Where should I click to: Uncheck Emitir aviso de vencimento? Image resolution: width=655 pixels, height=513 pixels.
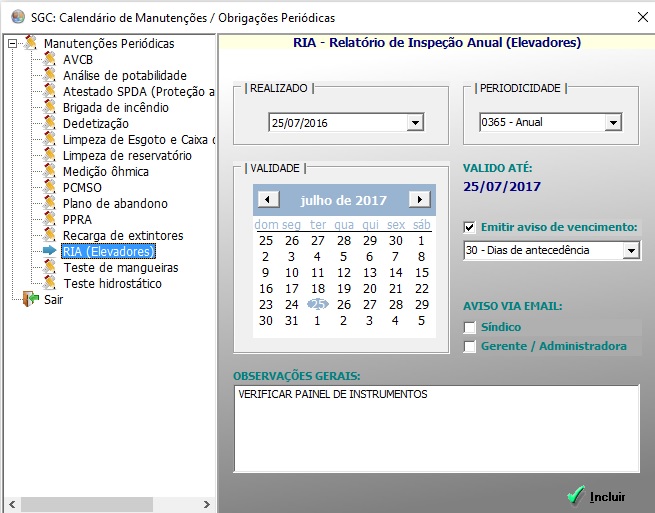coord(470,227)
